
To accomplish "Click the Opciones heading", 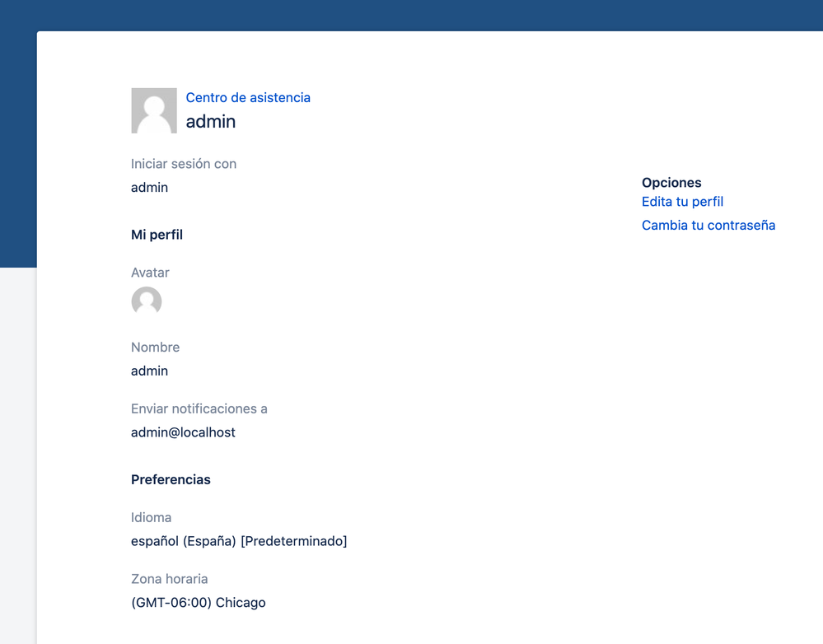I will (x=671, y=183).
